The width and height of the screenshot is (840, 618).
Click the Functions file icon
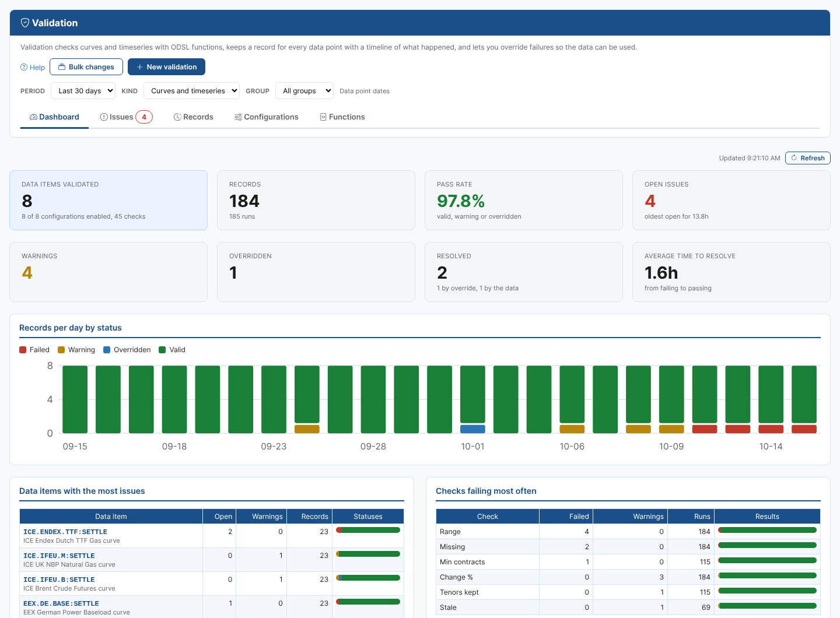(x=323, y=117)
